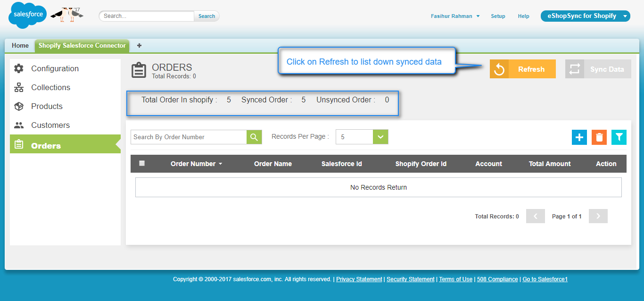Image resolution: width=644 pixels, height=301 pixels.
Task: Select the Shopify Salesforce Connector tab
Action: (82, 46)
